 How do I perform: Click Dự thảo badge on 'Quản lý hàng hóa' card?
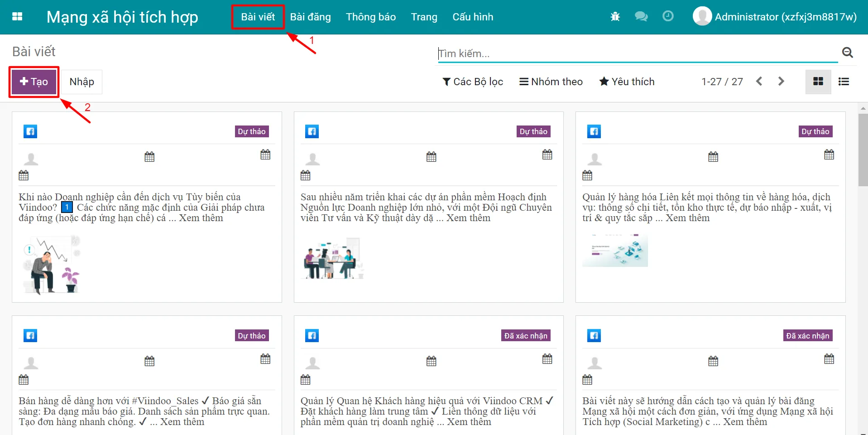[815, 131]
